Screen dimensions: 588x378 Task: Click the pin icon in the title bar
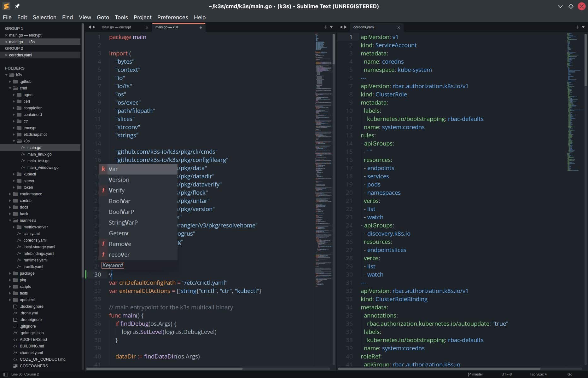[x=17, y=6]
